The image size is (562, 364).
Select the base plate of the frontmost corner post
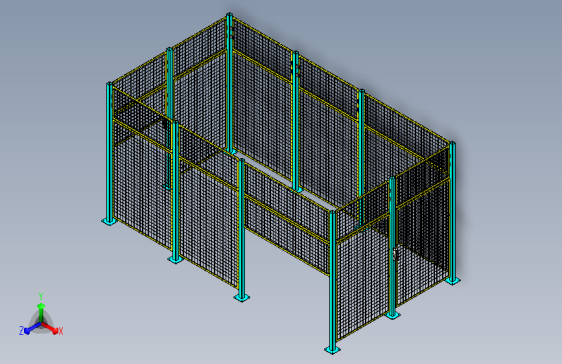tap(332, 350)
